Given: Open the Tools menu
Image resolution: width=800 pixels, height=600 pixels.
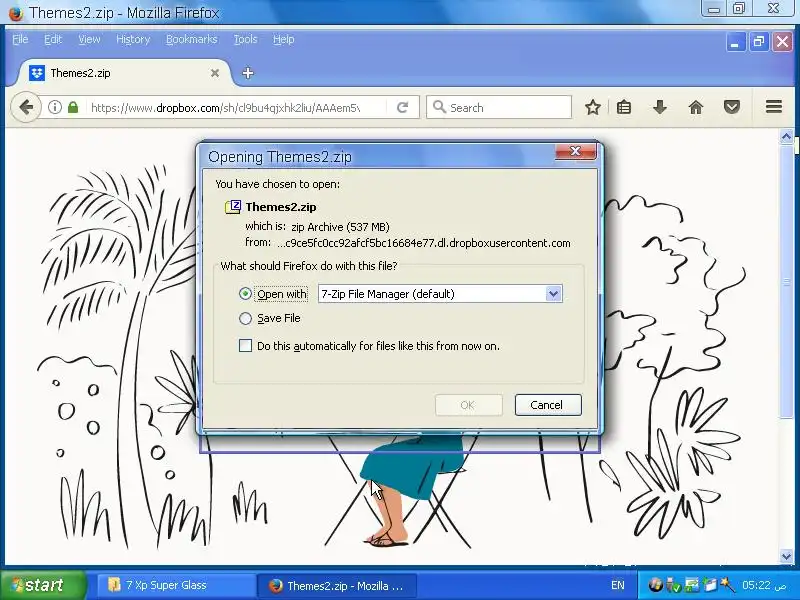Looking at the screenshot, I should (x=245, y=39).
